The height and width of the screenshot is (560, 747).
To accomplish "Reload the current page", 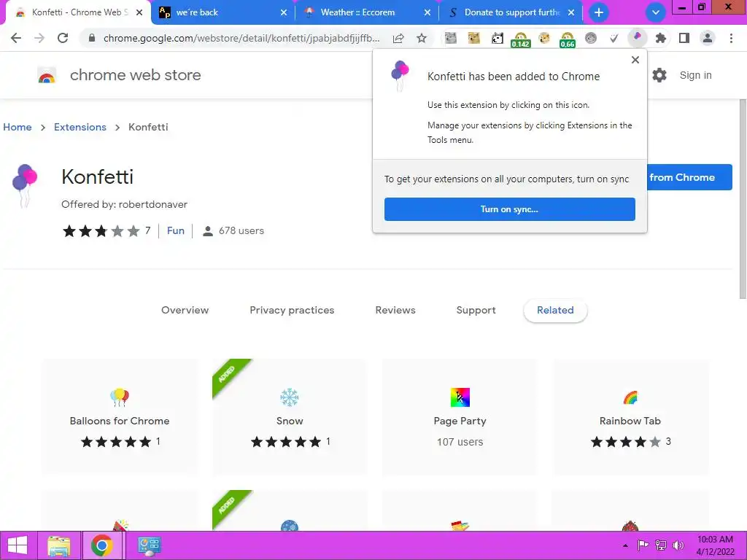I will [63, 38].
